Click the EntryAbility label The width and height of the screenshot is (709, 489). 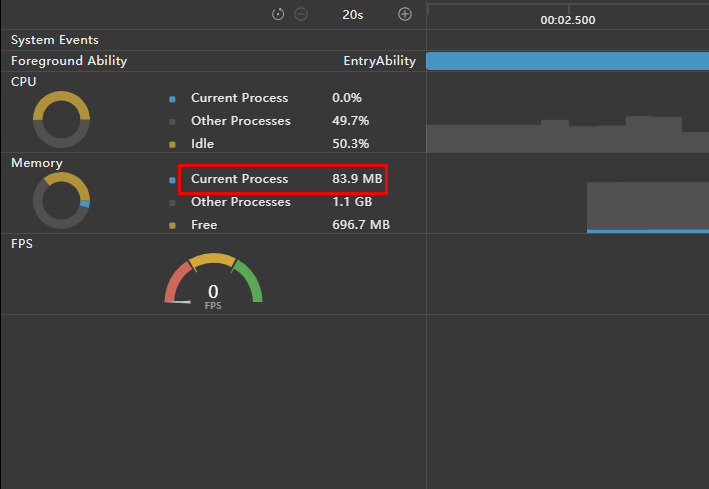pos(379,61)
